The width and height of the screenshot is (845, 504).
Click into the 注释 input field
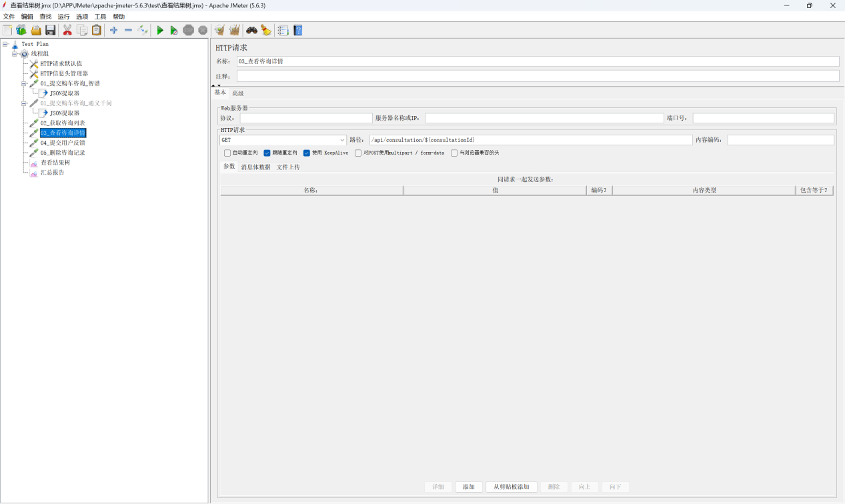[538, 76]
